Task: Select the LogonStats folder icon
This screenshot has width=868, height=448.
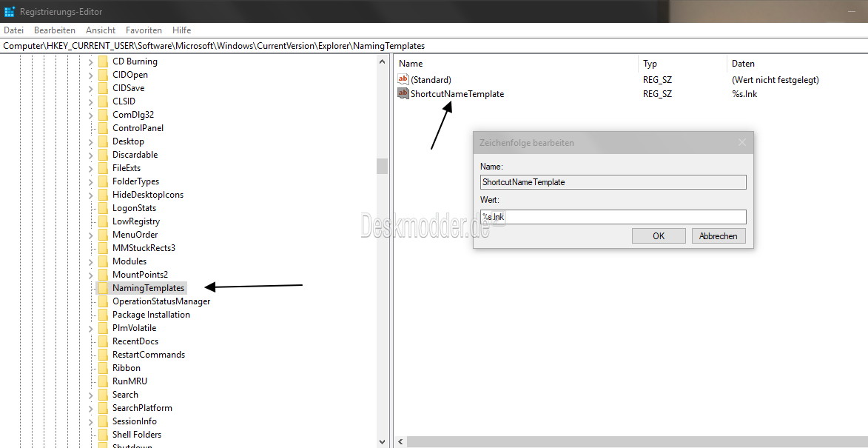Action: (103, 208)
